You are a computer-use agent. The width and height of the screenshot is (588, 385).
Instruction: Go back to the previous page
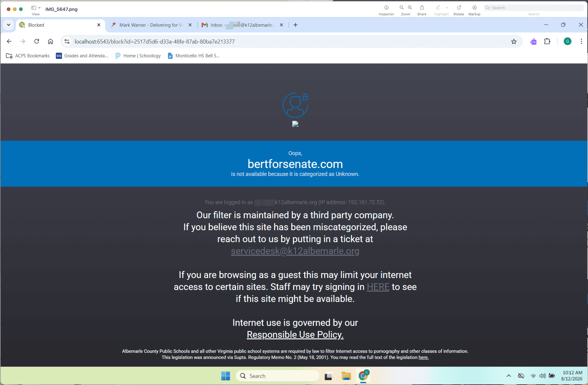click(9, 42)
